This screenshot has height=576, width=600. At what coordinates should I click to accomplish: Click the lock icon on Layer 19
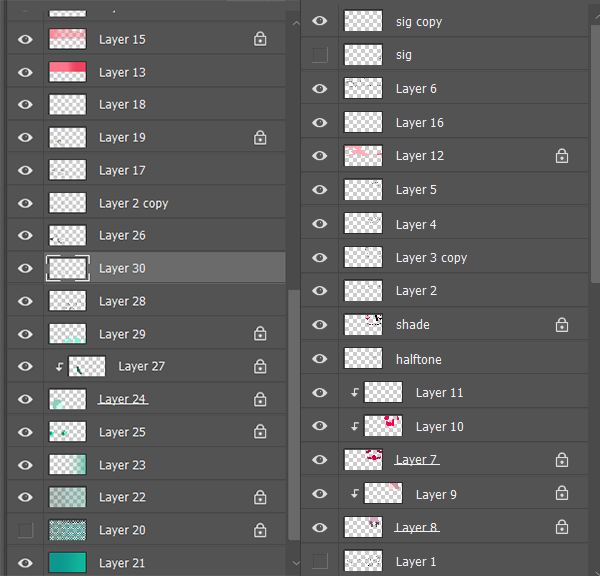coord(260,138)
